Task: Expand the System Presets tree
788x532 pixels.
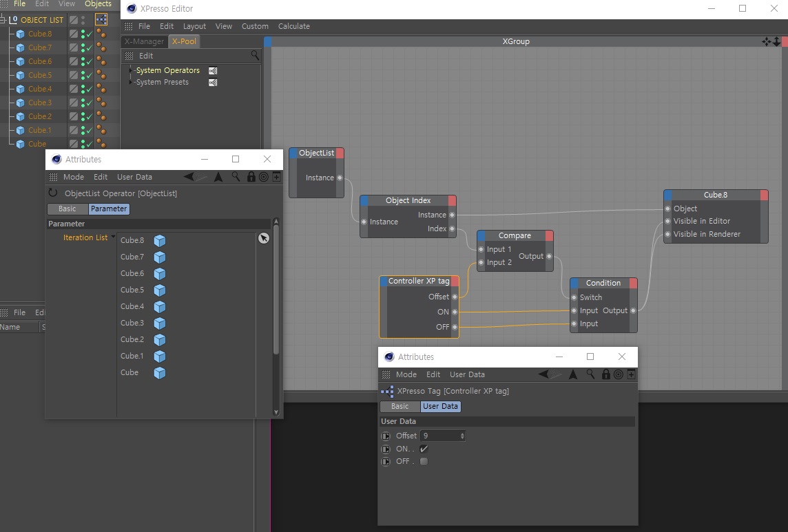Action: [x=131, y=81]
